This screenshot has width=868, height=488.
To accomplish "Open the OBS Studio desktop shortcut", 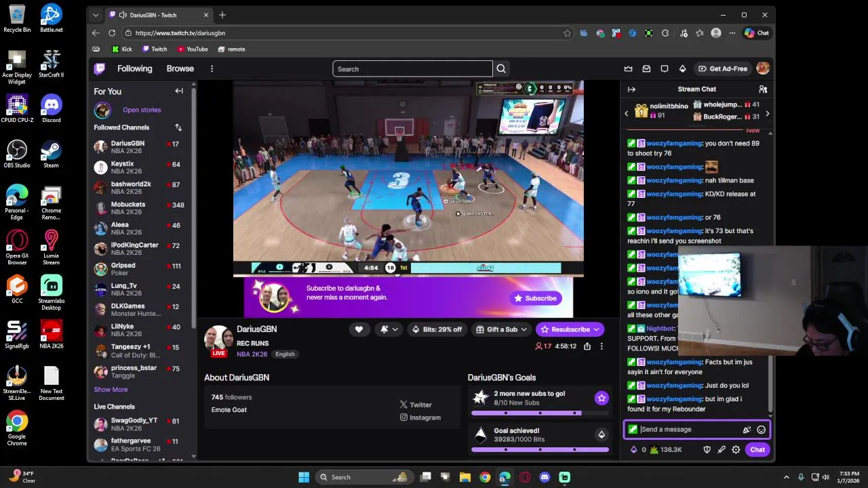I will coord(17,154).
